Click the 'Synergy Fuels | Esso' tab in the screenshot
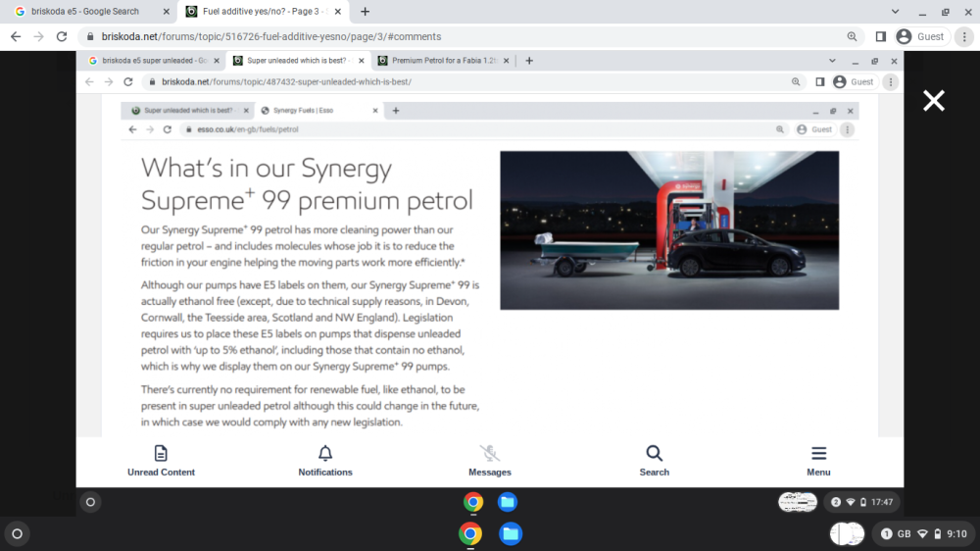This screenshot has height=551, width=980. coord(318,110)
